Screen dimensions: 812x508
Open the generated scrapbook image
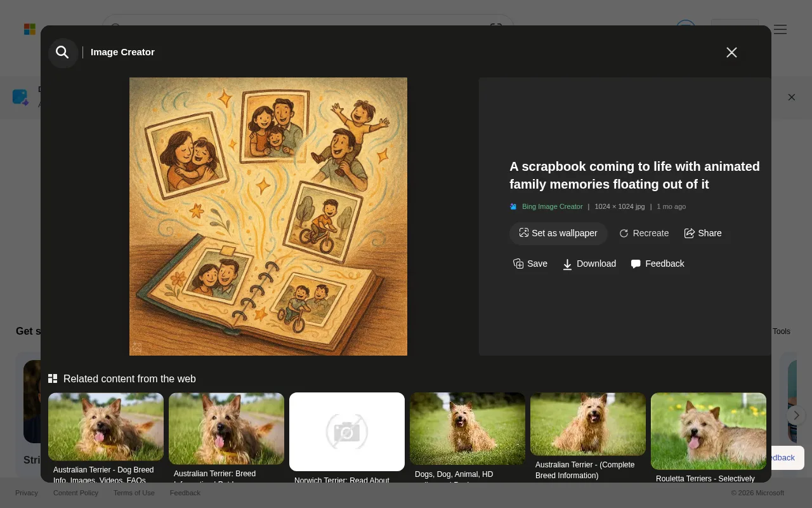268,217
